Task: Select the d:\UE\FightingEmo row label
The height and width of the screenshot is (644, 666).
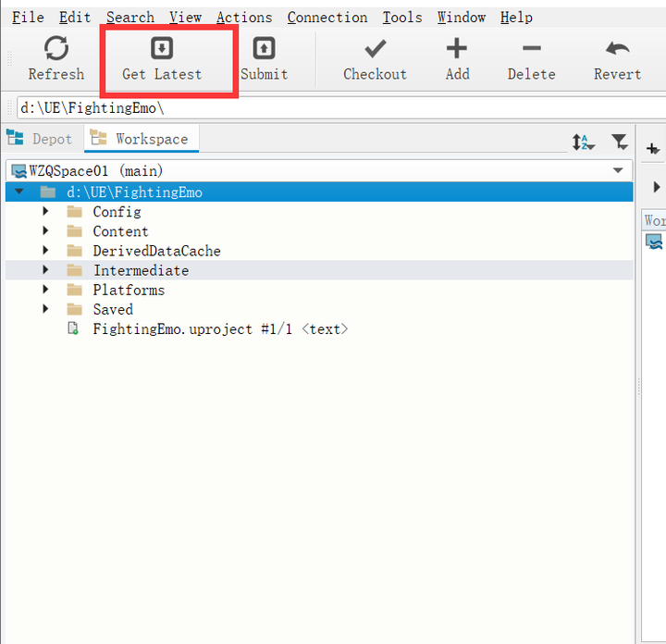Action: [x=134, y=192]
